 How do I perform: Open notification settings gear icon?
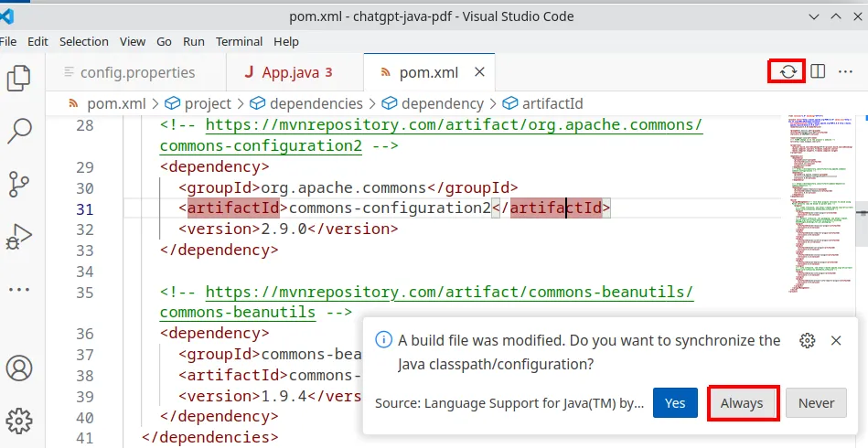point(808,341)
